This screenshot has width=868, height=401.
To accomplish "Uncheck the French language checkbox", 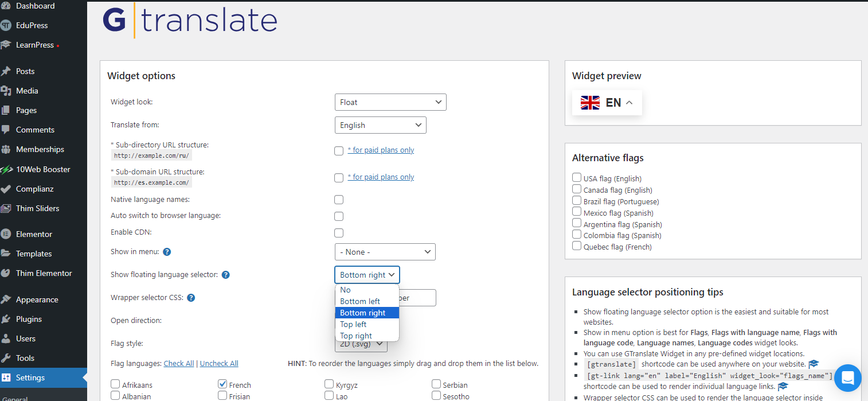I will click(222, 384).
